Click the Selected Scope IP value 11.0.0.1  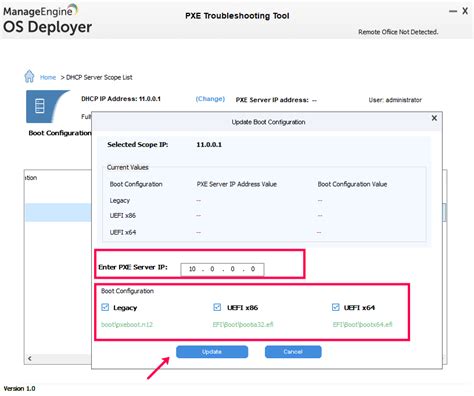[x=209, y=145]
